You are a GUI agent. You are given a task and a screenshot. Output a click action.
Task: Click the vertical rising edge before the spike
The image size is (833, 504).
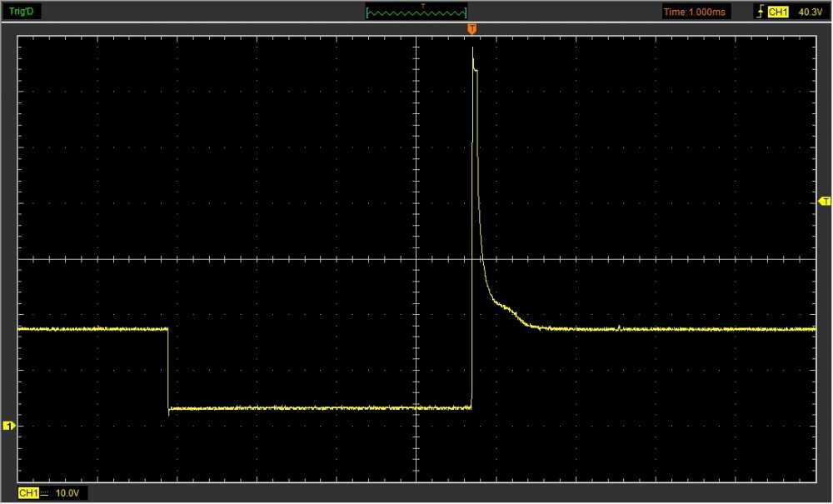click(x=471, y=250)
